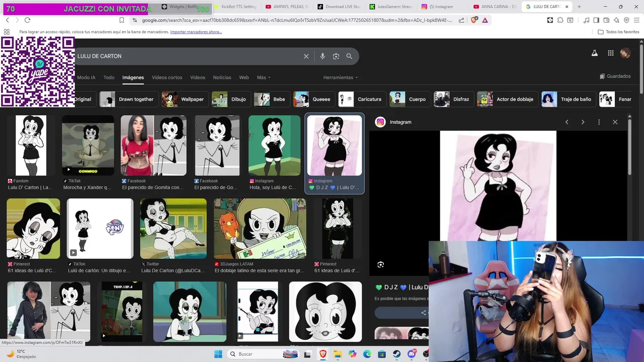This screenshot has height=362, width=644.
Task: Click Importar marcadores ahora link
Action: (x=196, y=32)
